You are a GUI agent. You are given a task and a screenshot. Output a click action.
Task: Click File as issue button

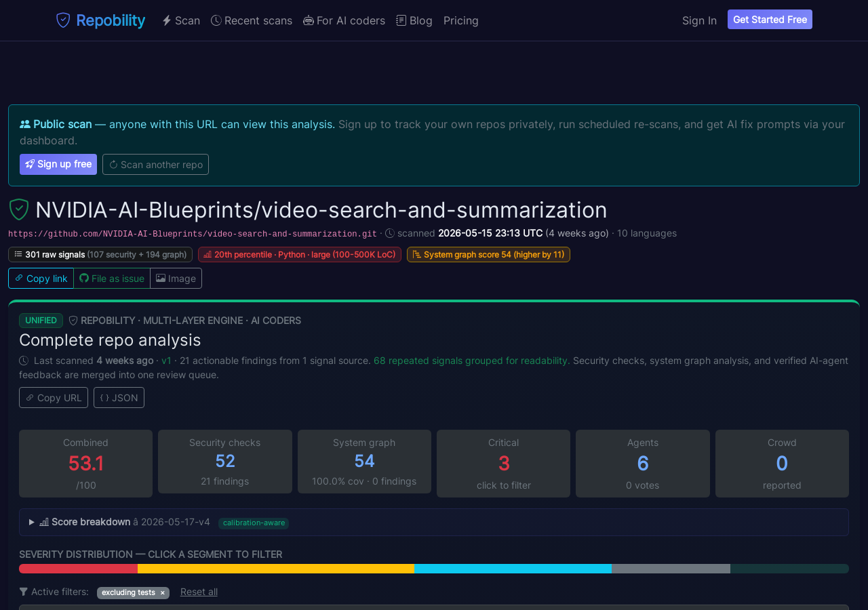point(112,279)
